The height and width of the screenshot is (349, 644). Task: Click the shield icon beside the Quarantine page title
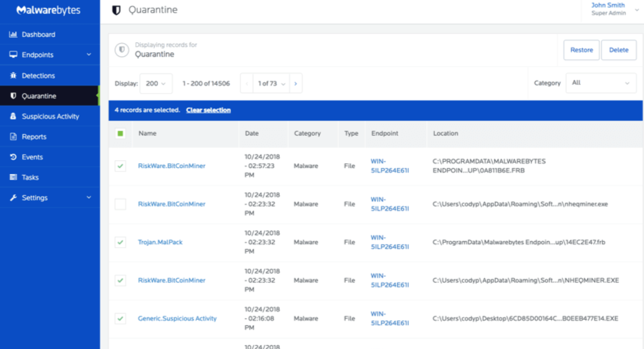(117, 10)
